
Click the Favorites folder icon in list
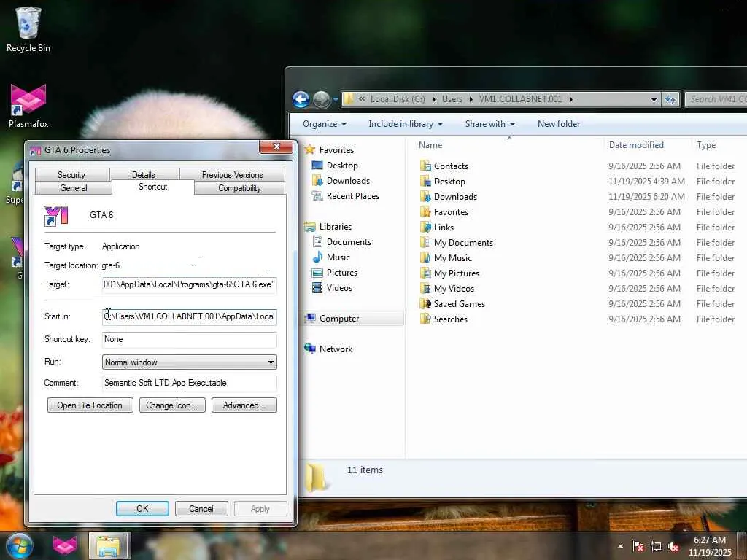pyautogui.click(x=425, y=211)
